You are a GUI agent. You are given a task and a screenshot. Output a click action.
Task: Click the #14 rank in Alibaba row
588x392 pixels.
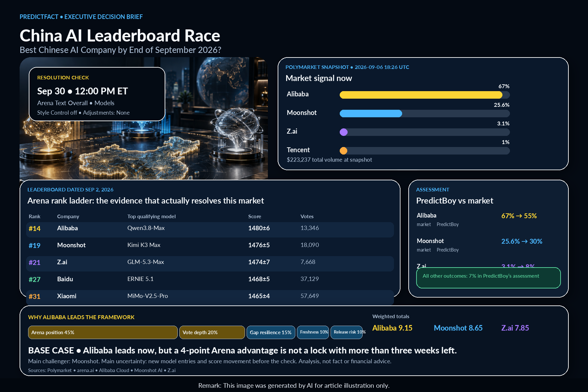35,228
